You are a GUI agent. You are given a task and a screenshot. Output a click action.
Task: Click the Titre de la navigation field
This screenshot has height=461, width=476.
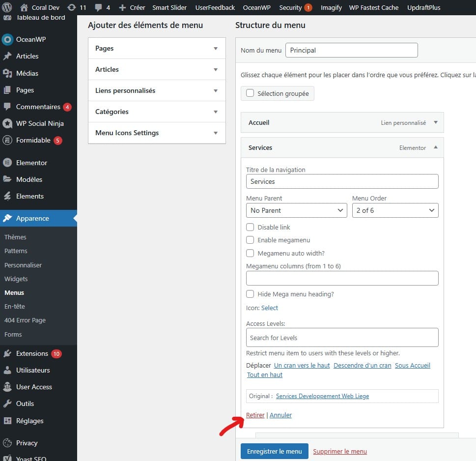click(342, 181)
